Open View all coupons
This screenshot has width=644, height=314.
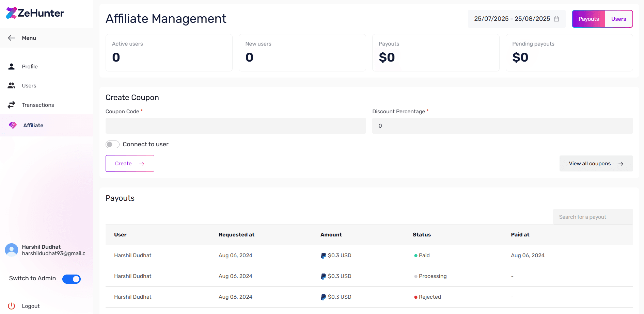pyautogui.click(x=596, y=164)
